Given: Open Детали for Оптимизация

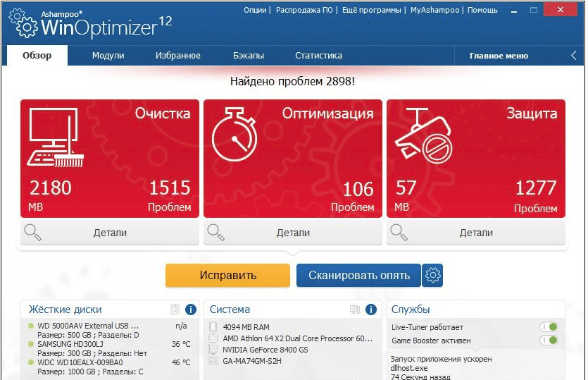Looking at the screenshot, I should (x=292, y=233).
